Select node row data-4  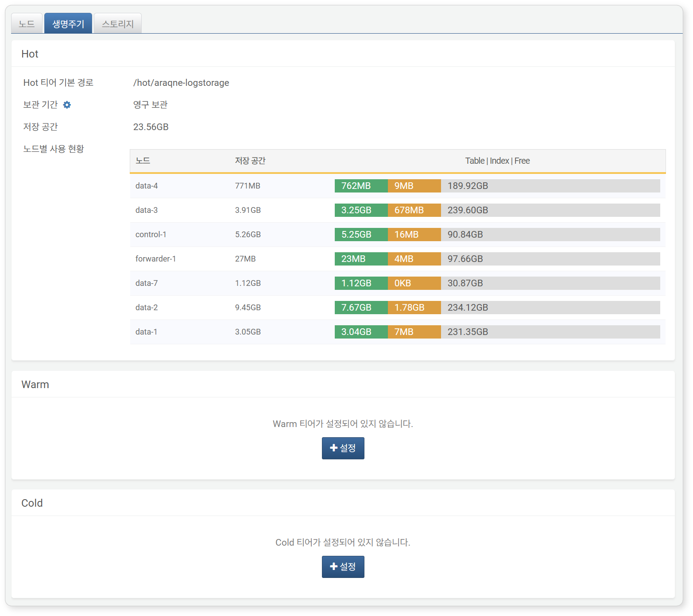click(398, 186)
